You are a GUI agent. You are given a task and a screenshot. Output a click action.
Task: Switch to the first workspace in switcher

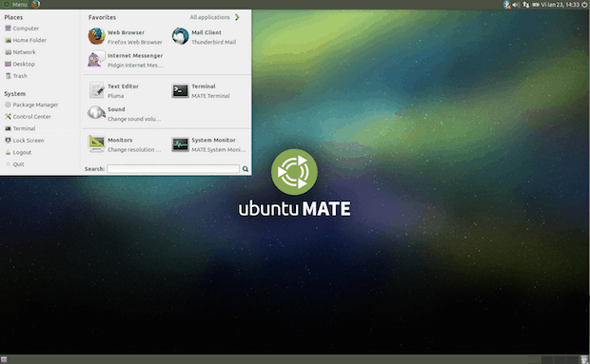coord(535,359)
